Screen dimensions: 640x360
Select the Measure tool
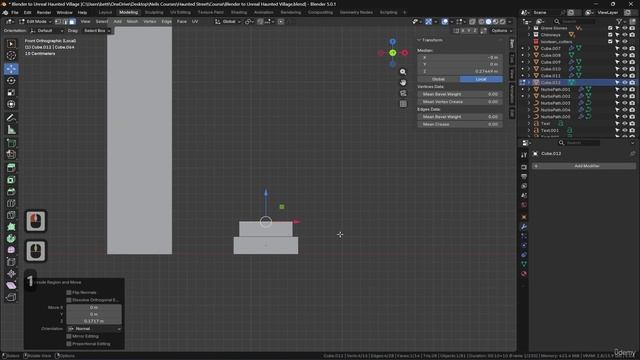pyautogui.click(x=11, y=130)
